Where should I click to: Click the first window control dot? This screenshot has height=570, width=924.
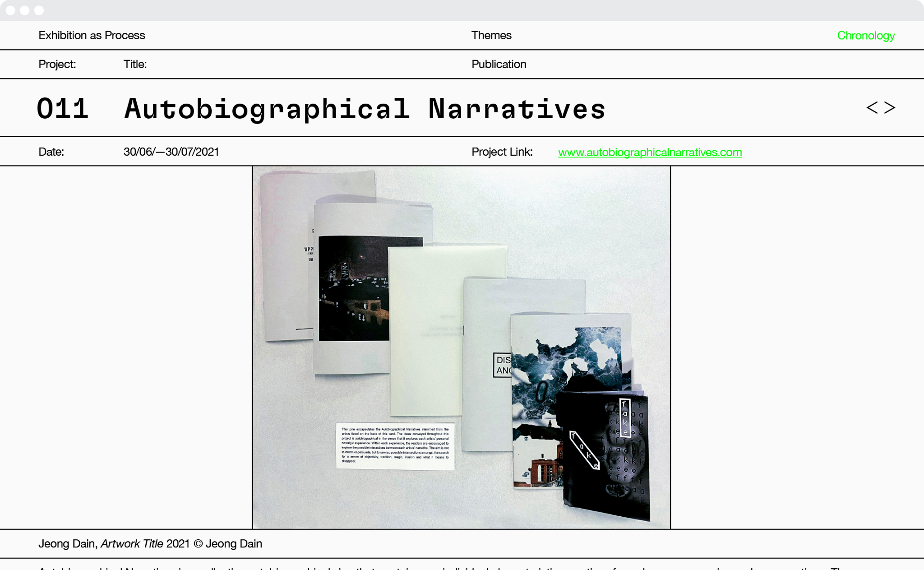click(x=11, y=10)
